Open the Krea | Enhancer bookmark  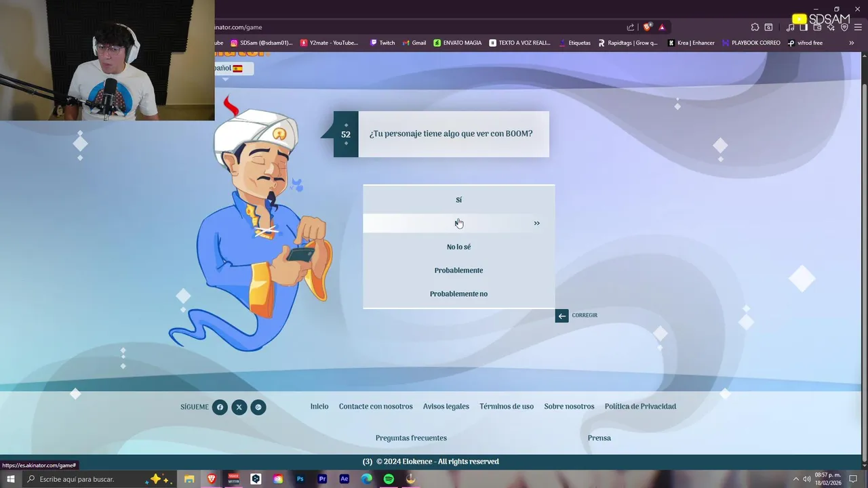[691, 43]
